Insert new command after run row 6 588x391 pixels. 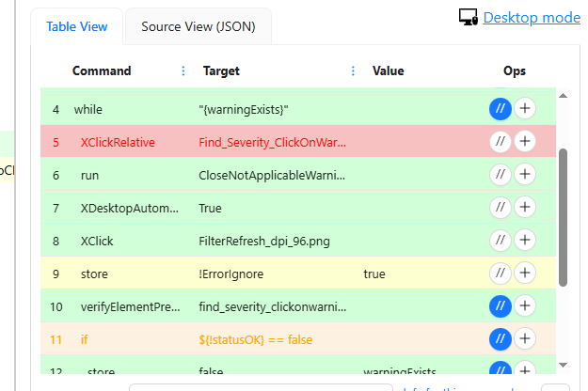[525, 175]
